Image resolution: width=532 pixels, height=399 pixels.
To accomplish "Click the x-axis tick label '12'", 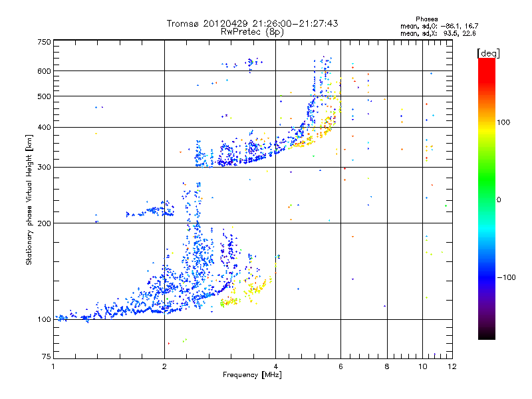I will (x=452, y=366).
